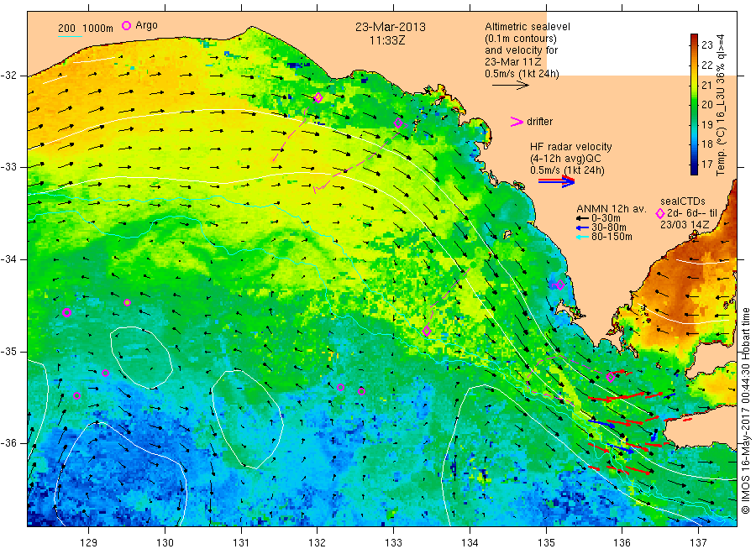Click the '200 1000m' depth contour label

pos(86,29)
